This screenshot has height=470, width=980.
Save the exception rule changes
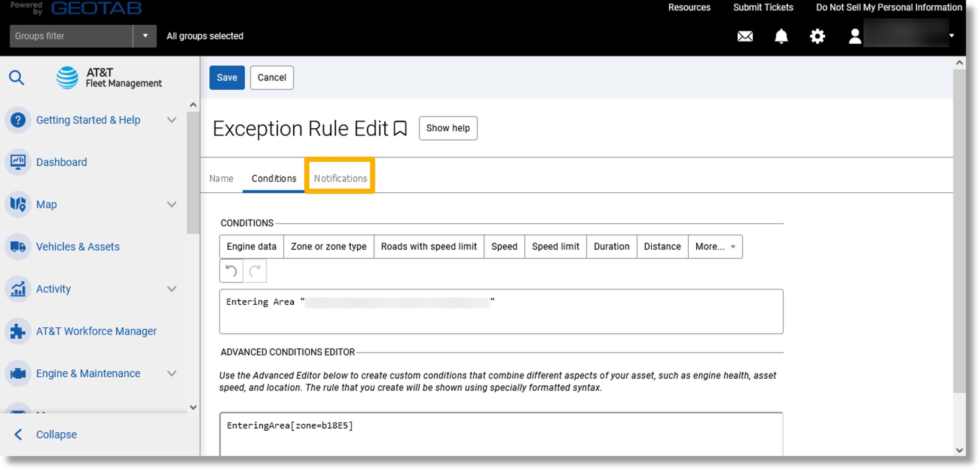[226, 77]
